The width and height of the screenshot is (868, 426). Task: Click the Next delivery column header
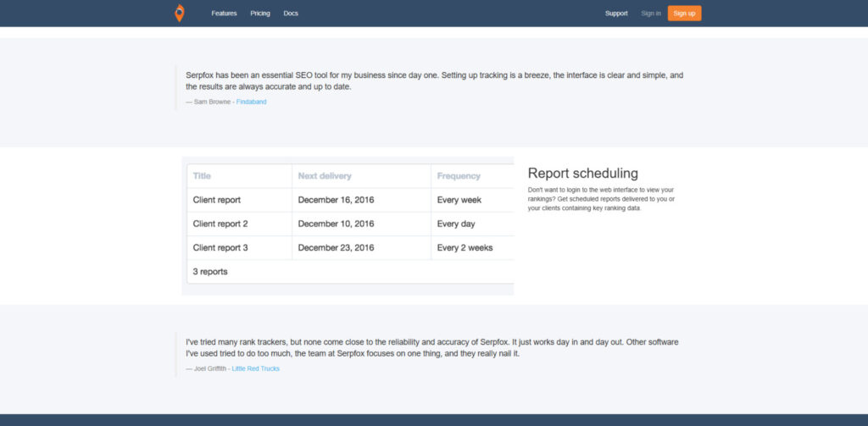point(325,176)
